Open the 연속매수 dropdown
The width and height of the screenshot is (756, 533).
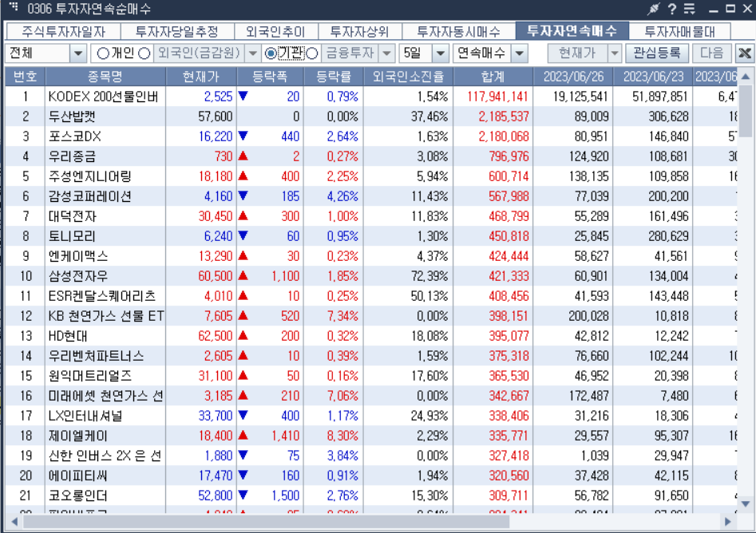pyautogui.click(x=519, y=53)
